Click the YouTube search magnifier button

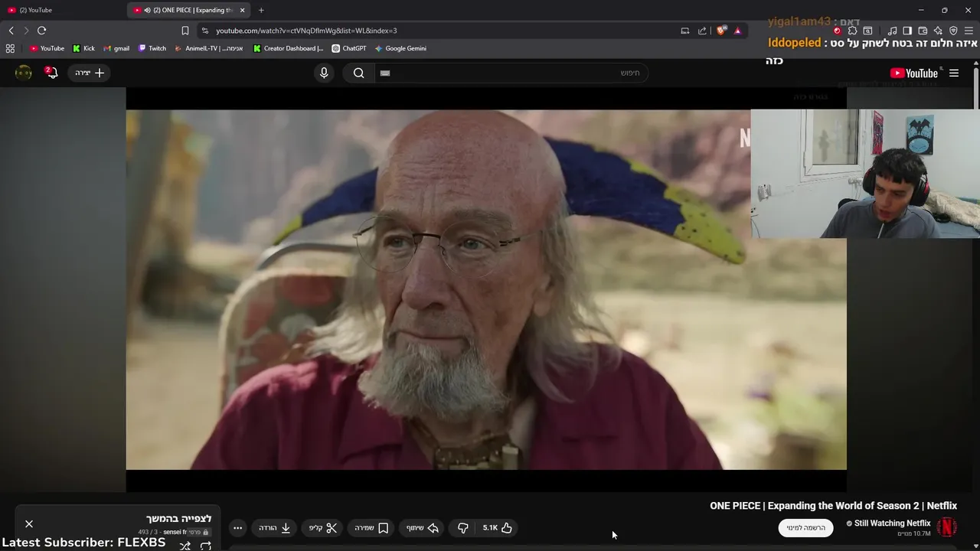[x=358, y=73]
